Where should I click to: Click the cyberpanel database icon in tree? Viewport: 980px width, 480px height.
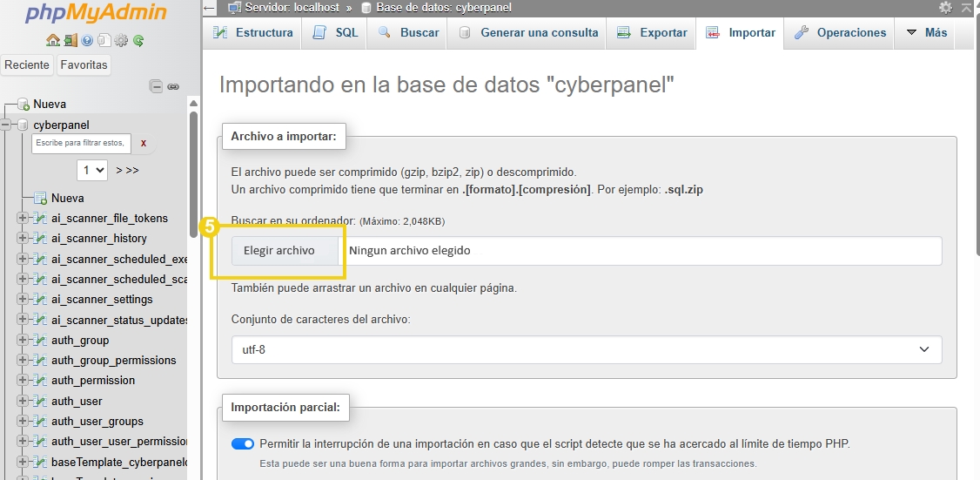[23, 125]
